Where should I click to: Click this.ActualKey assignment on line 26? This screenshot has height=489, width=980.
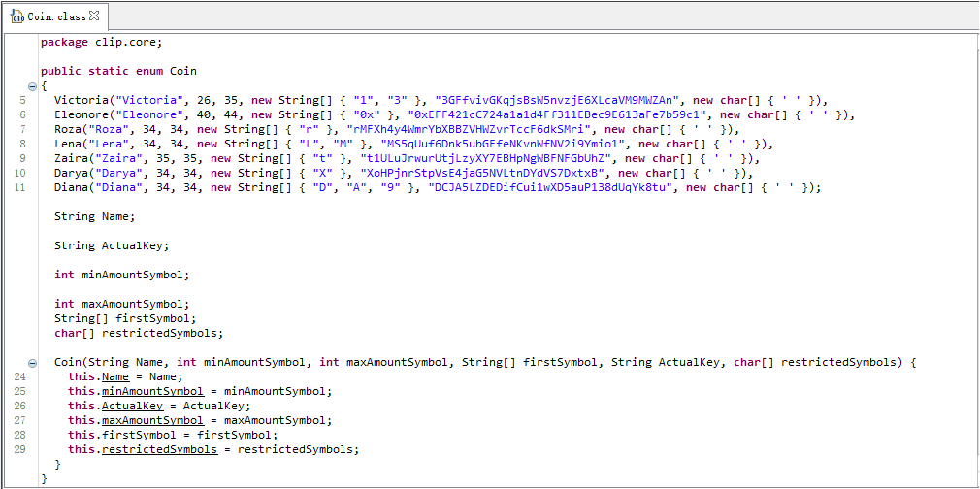tap(159, 406)
